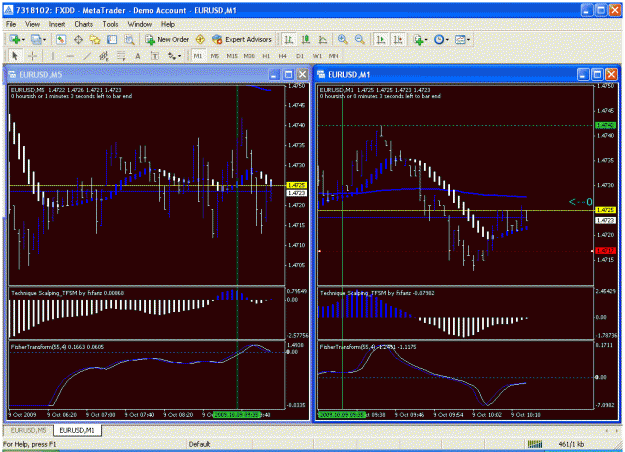The image size is (625, 452).
Task: Select the M30 timeframe button
Action: (249, 56)
